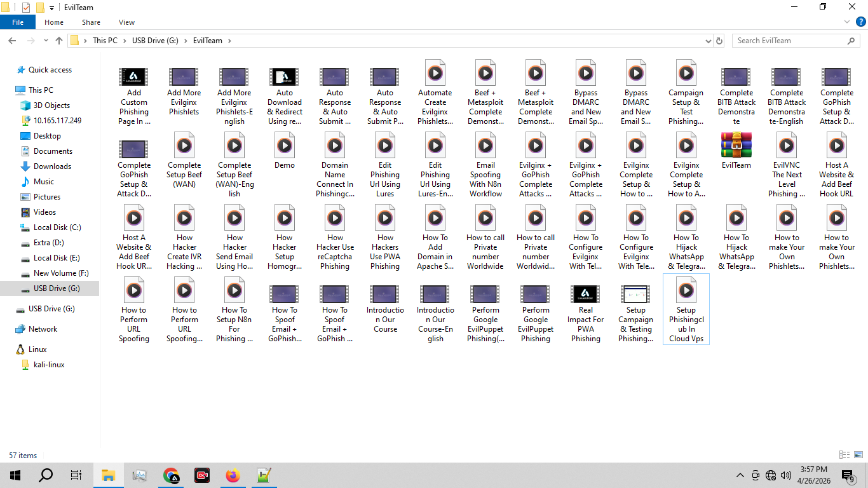Screen dimensions: 868x488
Task: Select Domain Name Connect In Phishingclub file
Action: tap(335, 165)
